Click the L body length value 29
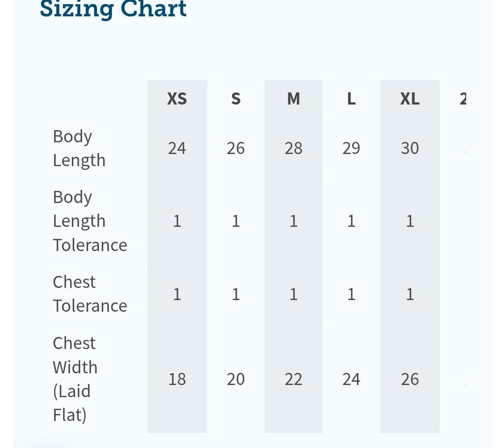Screen dimensions: 504x448 click(351, 148)
